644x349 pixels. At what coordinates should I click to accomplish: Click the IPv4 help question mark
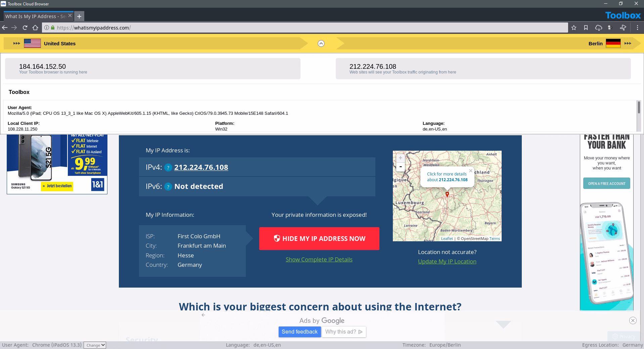(x=168, y=167)
